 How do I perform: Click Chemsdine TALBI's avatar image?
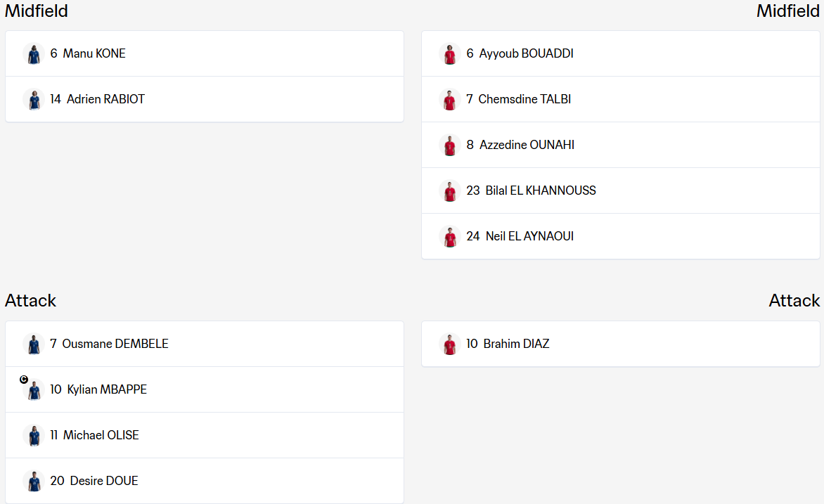point(450,99)
